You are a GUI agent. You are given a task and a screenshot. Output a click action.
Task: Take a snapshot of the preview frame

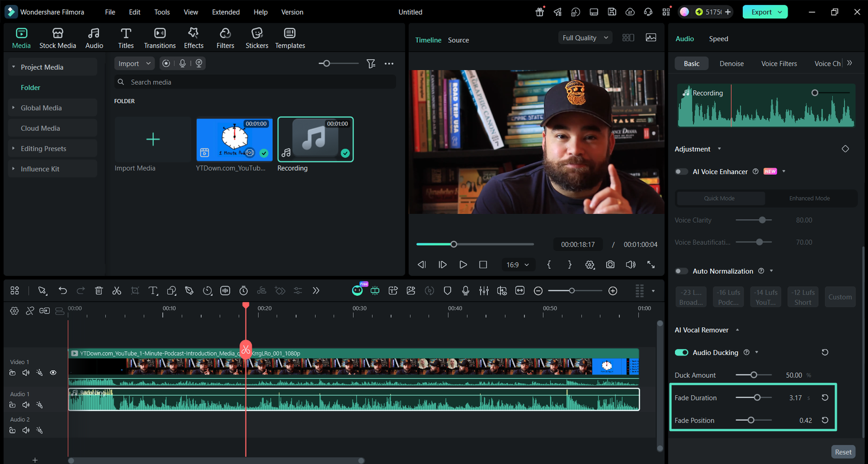click(610, 265)
